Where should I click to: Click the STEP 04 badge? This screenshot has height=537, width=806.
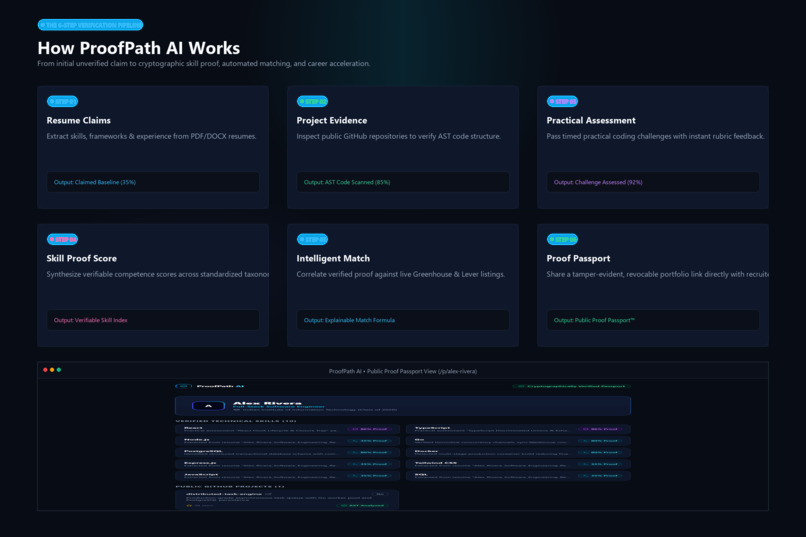[x=62, y=239]
